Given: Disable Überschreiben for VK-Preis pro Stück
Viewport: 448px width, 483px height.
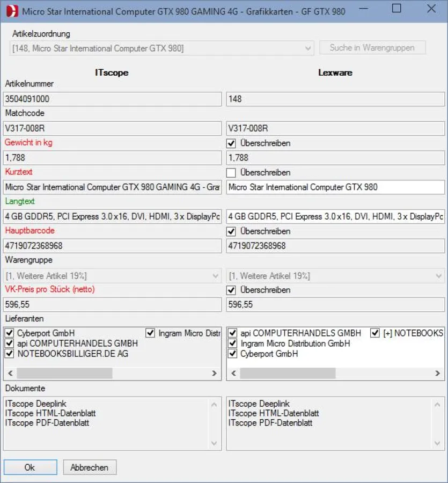Looking at the screenshot, I should tap(231, 290).
